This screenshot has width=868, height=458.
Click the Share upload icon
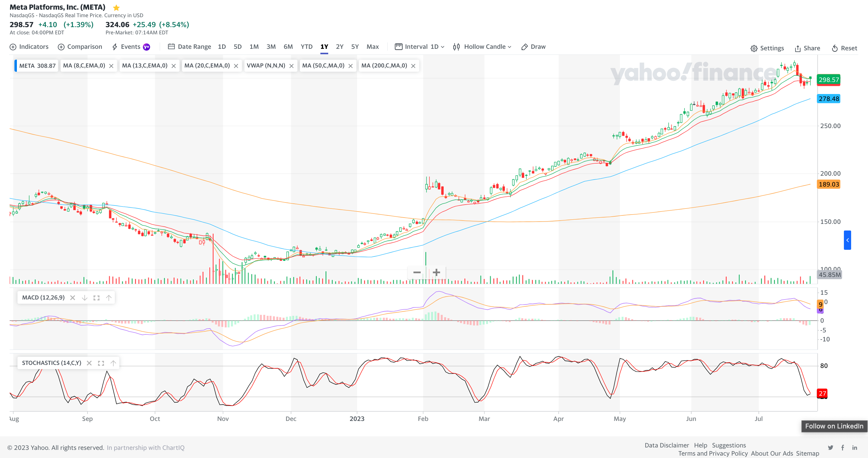(x=797, y=49)
